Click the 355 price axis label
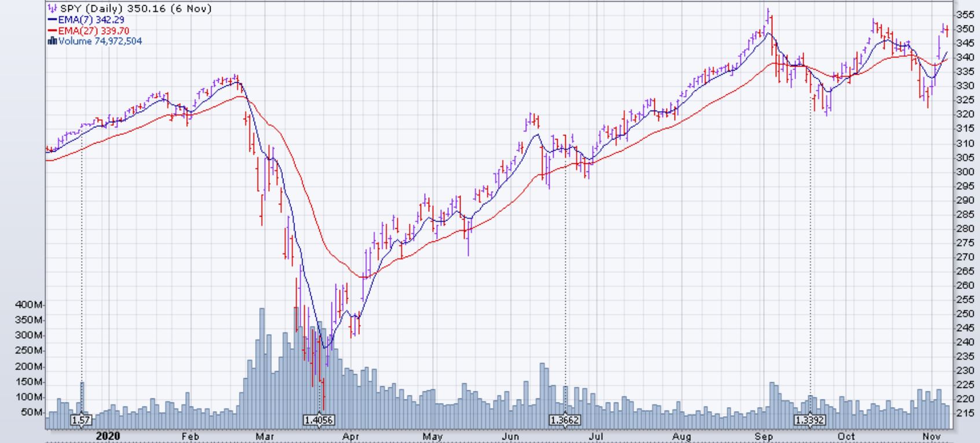 click(965, 14)
